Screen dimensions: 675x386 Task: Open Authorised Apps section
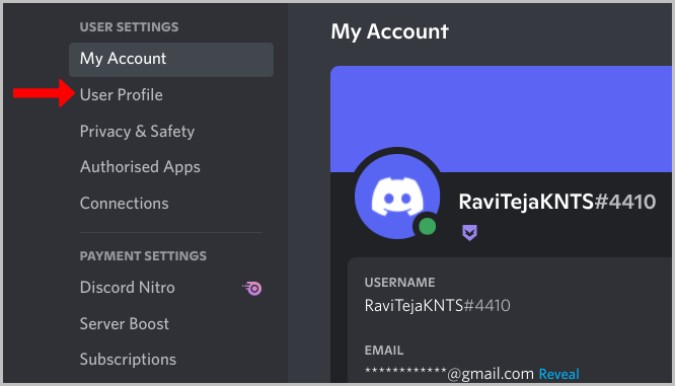(x=140, y=167)
